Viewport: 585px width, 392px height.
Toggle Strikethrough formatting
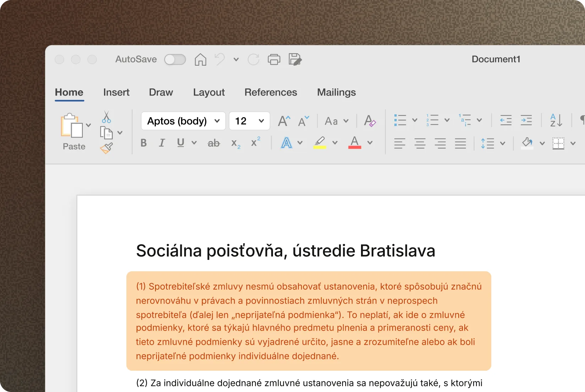(214, 143)
